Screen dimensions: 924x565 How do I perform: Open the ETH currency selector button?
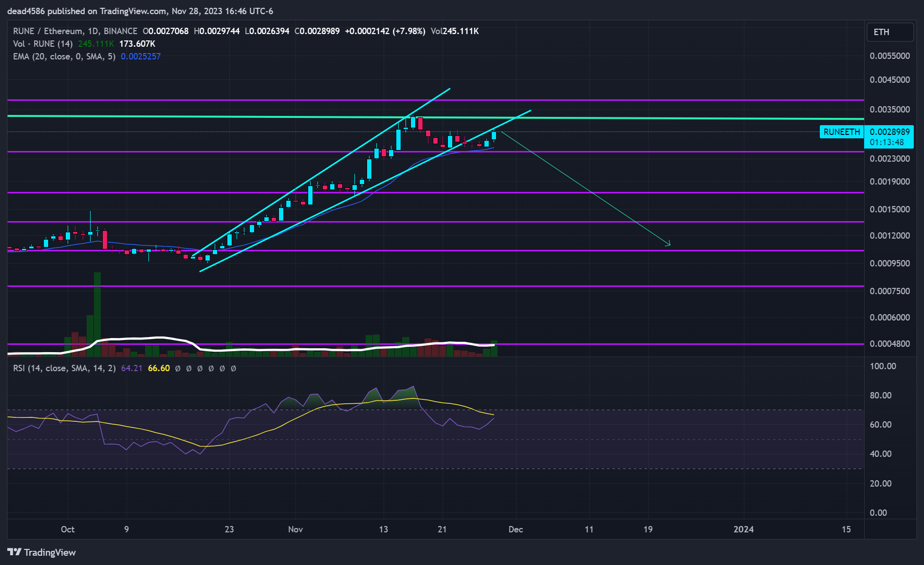pos(890,32)
